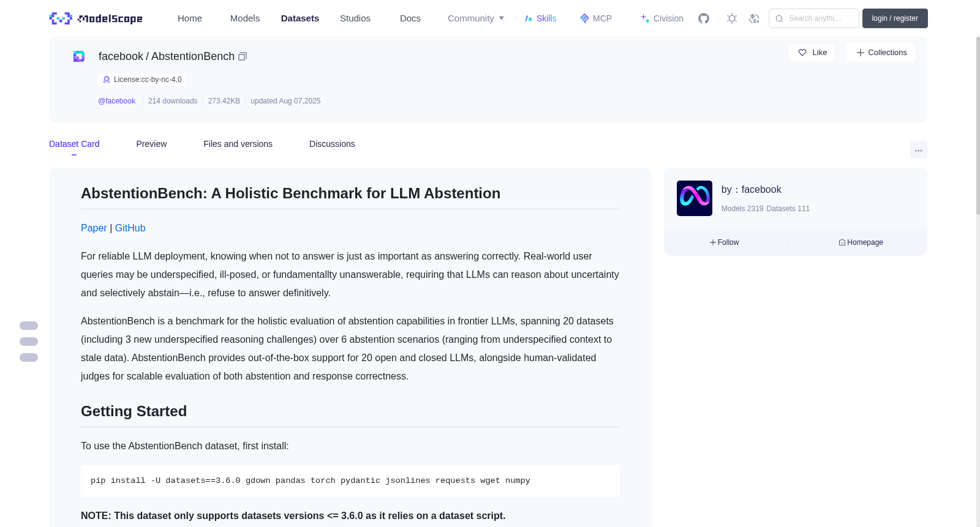
Task: Click the 'by : facebook' label
Action: (752, 190)
